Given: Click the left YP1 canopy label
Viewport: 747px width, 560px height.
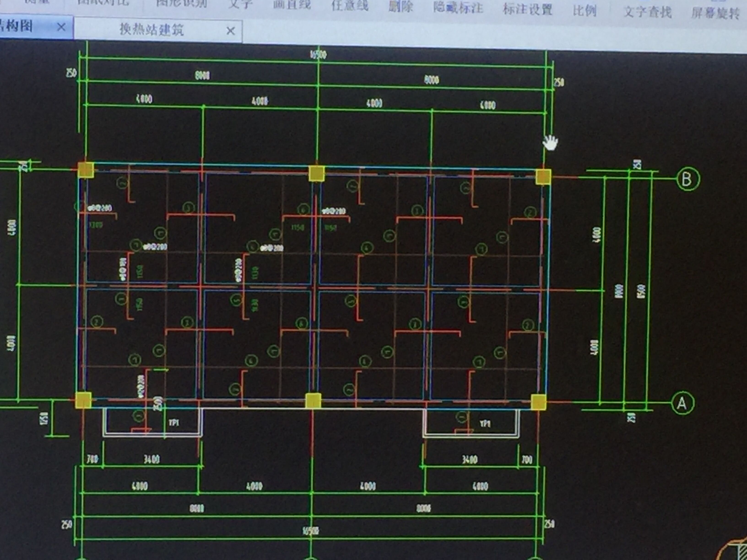Looking at the screenshot, I should (x=174, y=423).
